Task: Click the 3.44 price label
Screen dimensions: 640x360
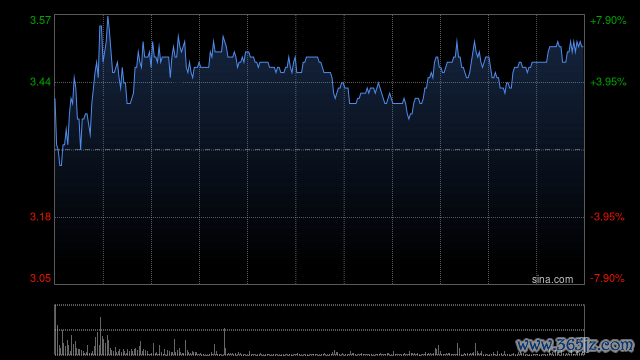Action: tap(40, 82)
